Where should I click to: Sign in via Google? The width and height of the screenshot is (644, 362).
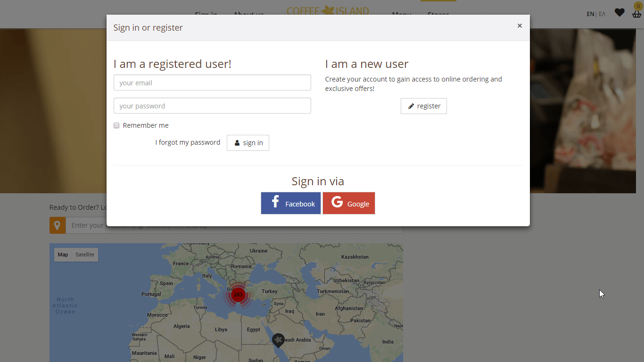(349, 203)
